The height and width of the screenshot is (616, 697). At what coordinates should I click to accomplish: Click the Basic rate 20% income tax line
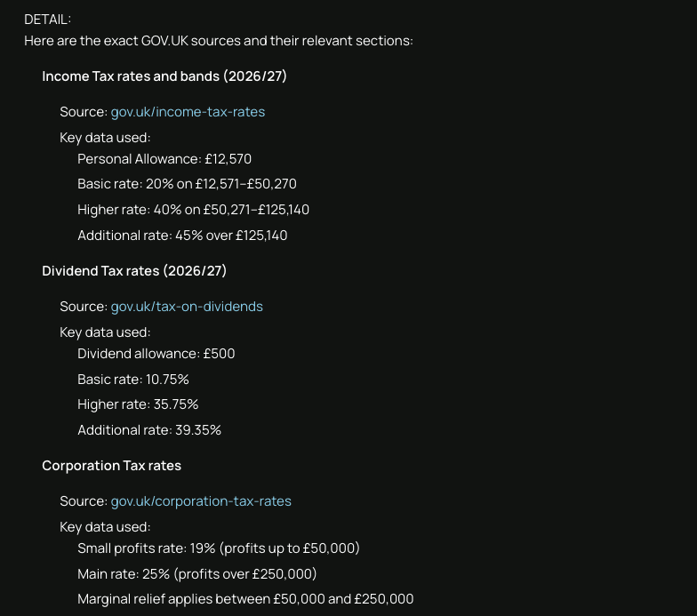point(187,183)
